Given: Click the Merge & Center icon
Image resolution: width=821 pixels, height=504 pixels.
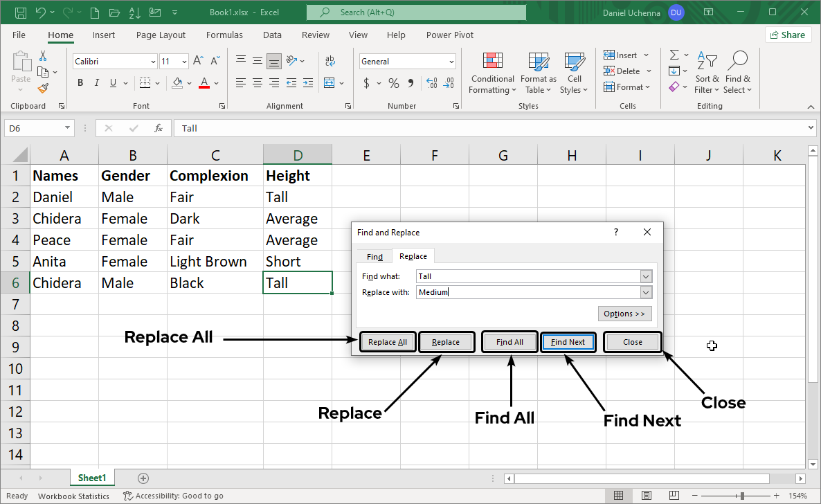Looking at the screenshot, I should click(x=330, y=83).
